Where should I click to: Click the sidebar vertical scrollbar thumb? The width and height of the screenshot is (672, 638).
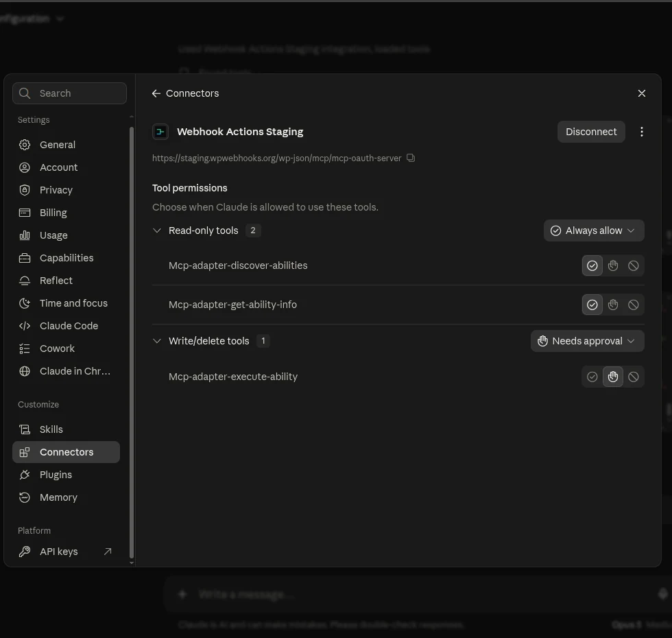(132, 342)
